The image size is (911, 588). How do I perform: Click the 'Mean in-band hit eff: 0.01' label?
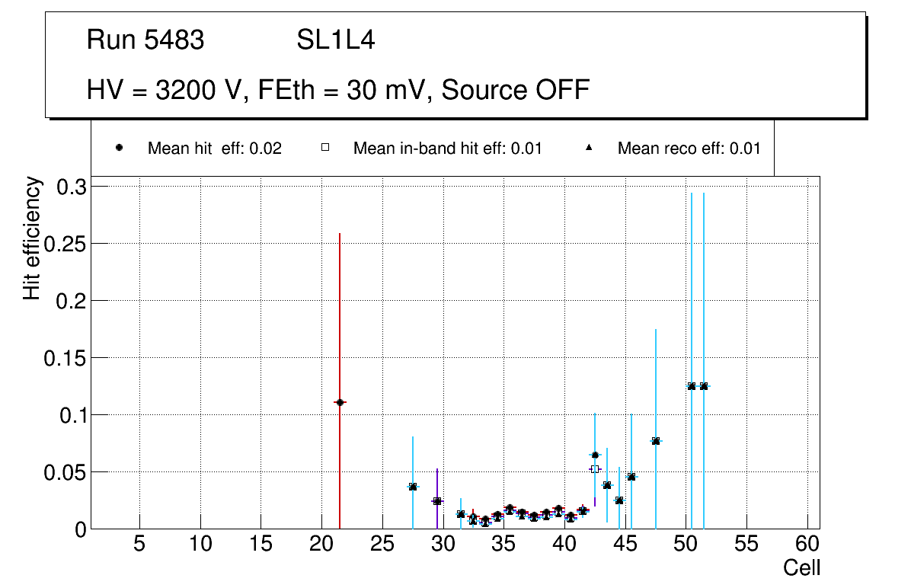[447, 149]
